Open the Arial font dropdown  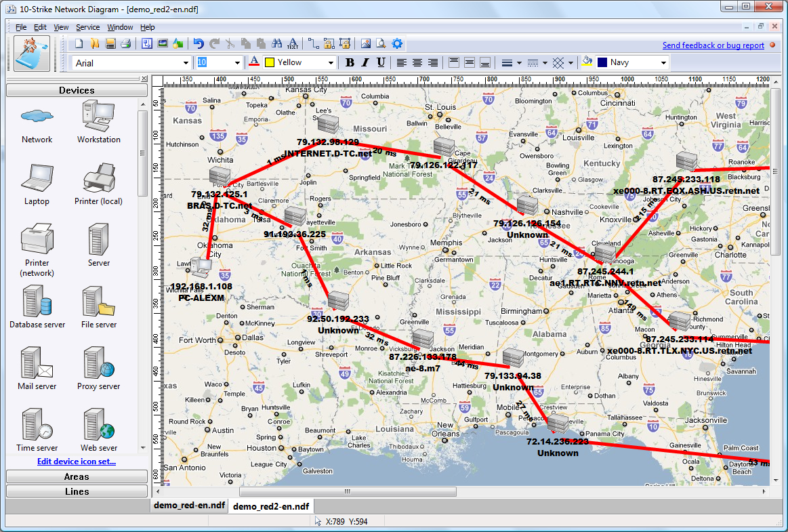click(x=131, y=63)
